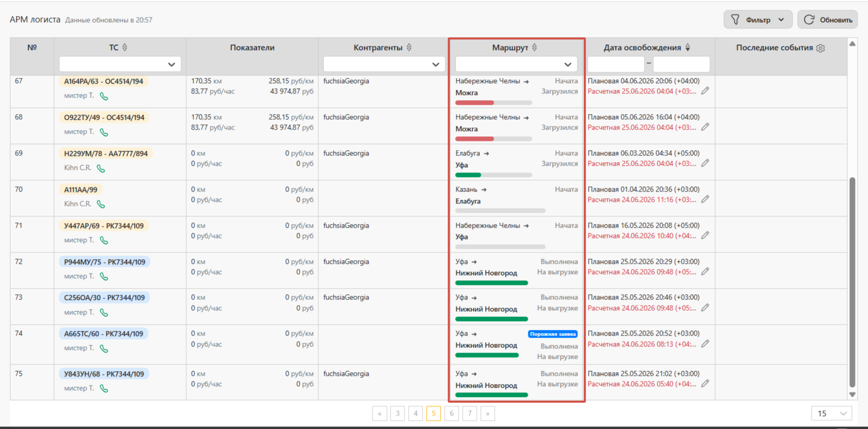Phone icon in С256ОА/30 row
868x429 pixels.
click(x=104, y=313)
